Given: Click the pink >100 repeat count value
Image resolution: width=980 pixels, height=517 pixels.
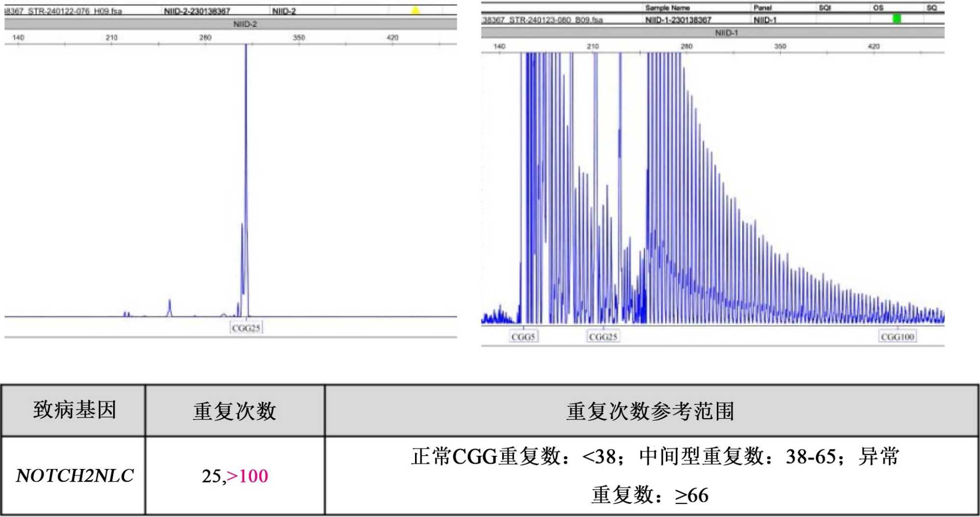Looking at the screenshot, I should coord(247,476).
